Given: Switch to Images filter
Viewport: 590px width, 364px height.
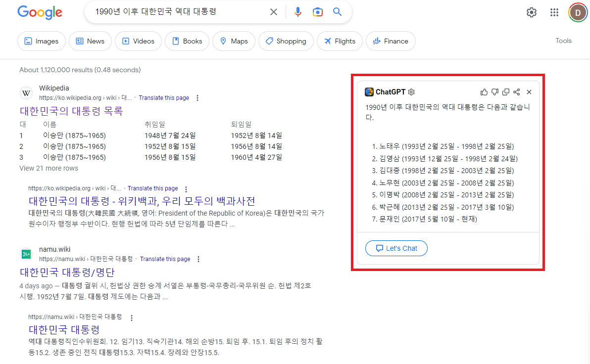Looking at the screenshot, I should [42, 41].
